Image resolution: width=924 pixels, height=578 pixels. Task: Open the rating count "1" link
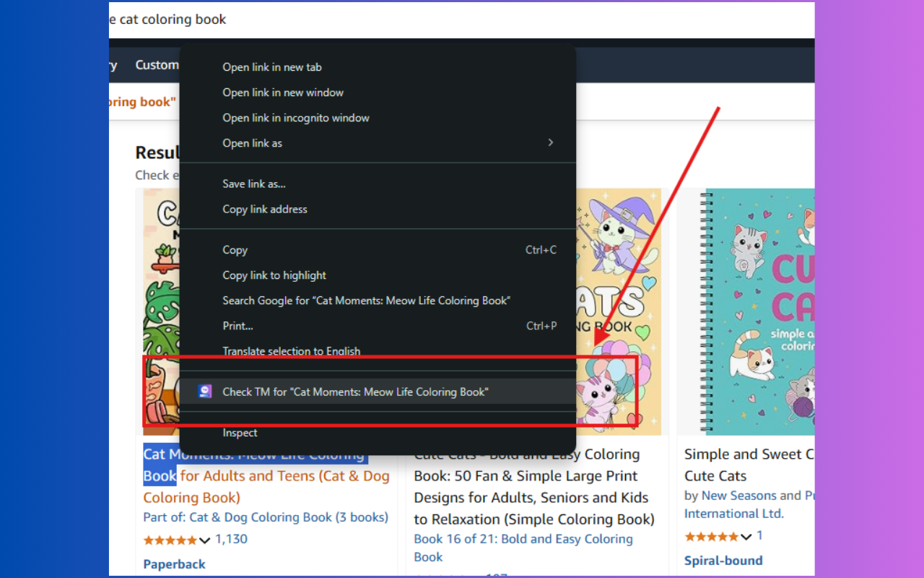click(759, 536)
